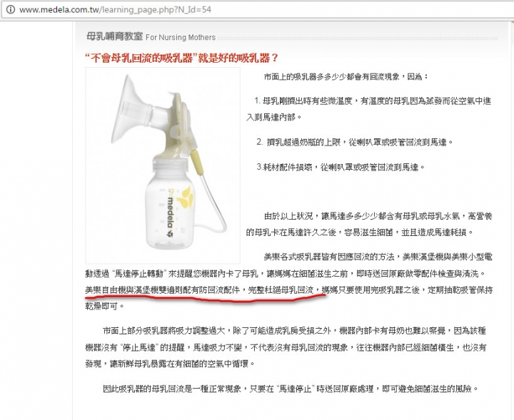Click the site info icon in address bar
The height and width of the screenshot is (420, 514).
click(11, 9)
